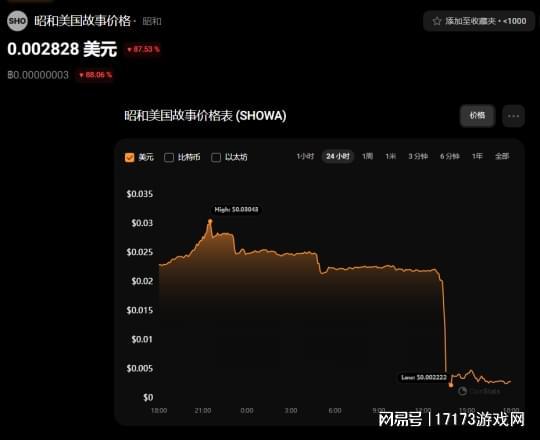
Task: Click the $0.035 y-axis label
Action: 139,194
